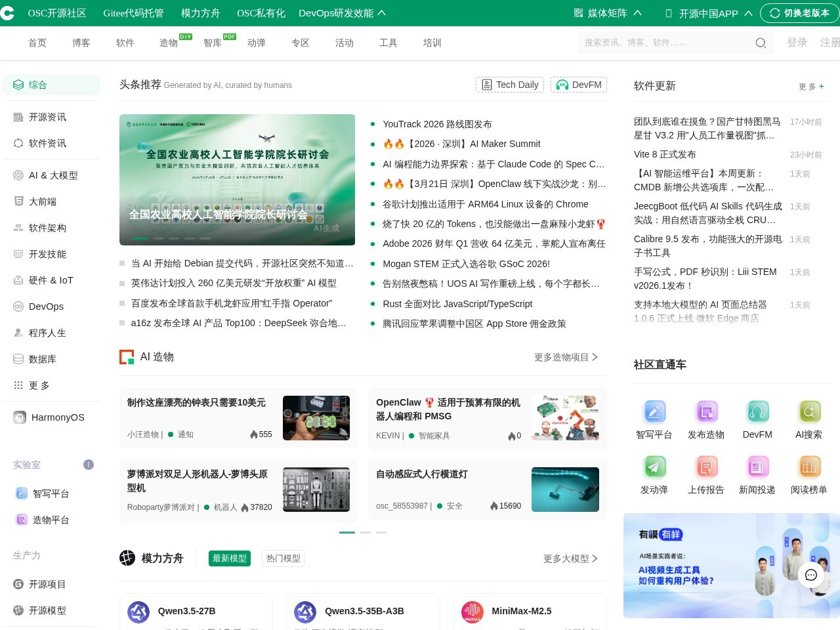Open the 博客 navigation tab
840x630 pixels.
[x=81, y=43]
